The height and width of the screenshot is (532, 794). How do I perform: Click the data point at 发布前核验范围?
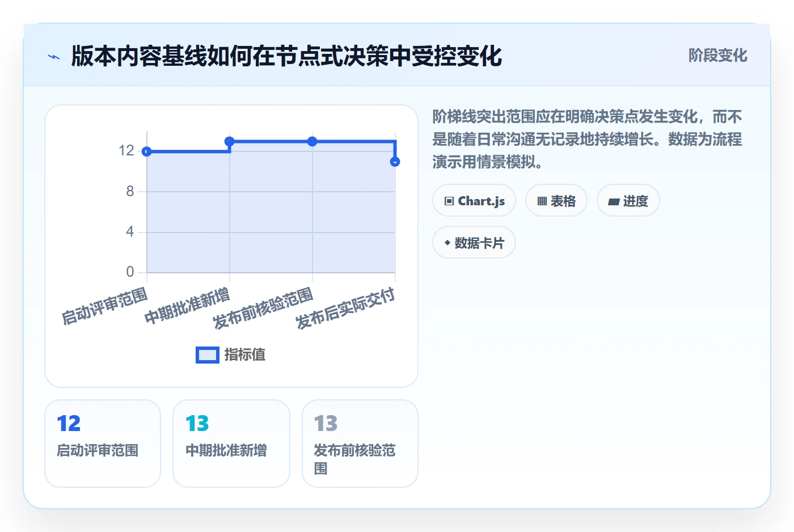coord(312,141)
